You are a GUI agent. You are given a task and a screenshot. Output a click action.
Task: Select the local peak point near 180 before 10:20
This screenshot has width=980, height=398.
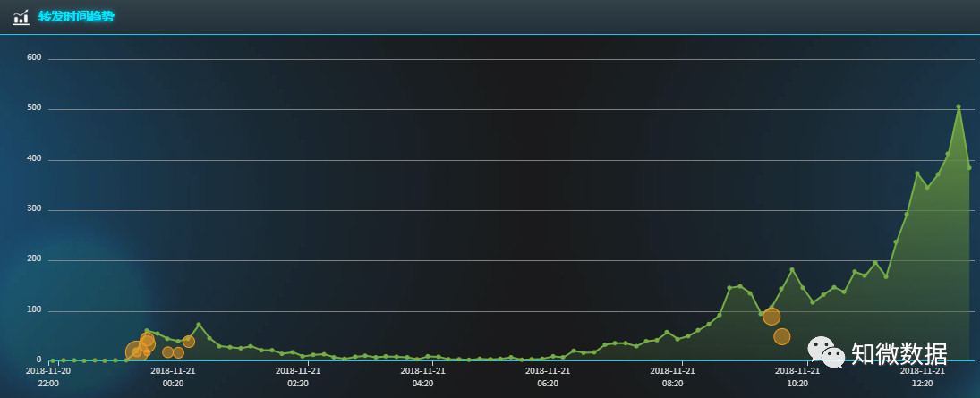[x=792, y=270]
